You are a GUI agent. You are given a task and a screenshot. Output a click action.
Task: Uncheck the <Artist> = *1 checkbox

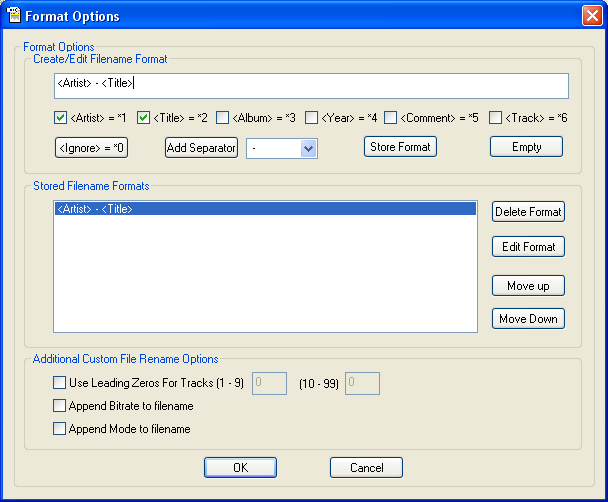click(x=60, y=118)
